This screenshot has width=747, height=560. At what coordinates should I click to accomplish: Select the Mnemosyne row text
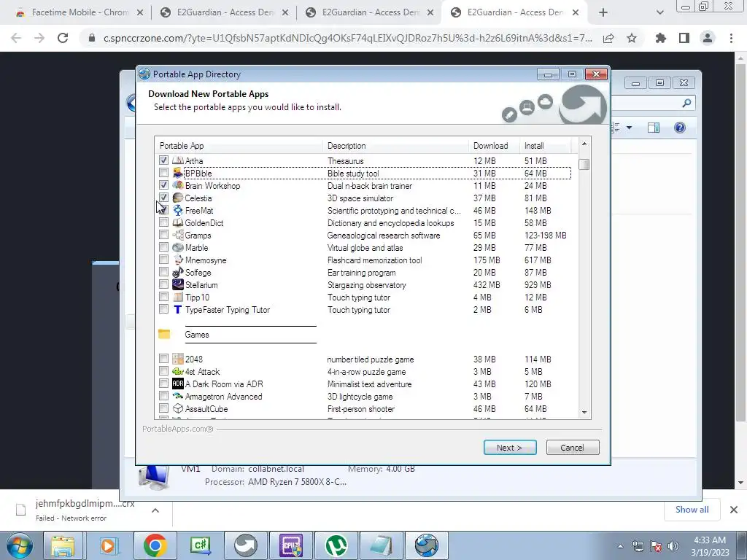click(206, 260)
